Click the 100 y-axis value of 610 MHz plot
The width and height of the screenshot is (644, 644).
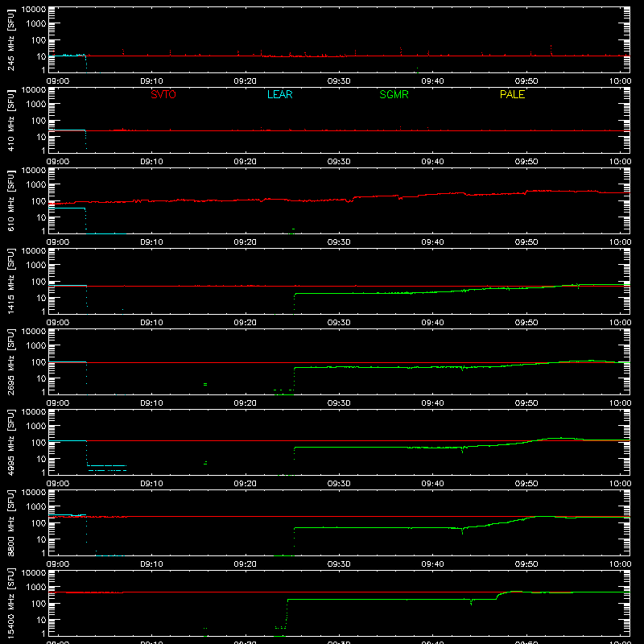(39, 200)
